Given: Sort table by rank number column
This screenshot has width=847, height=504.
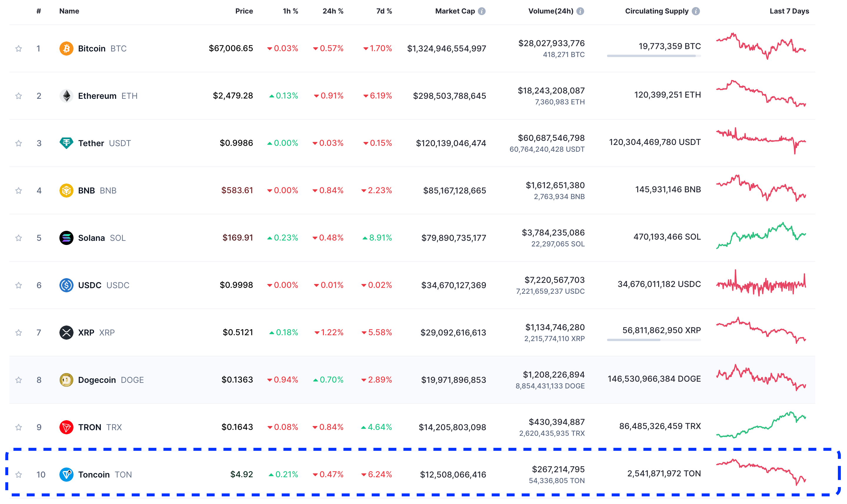Looking at the screenshot, I should tap(39, 11).
